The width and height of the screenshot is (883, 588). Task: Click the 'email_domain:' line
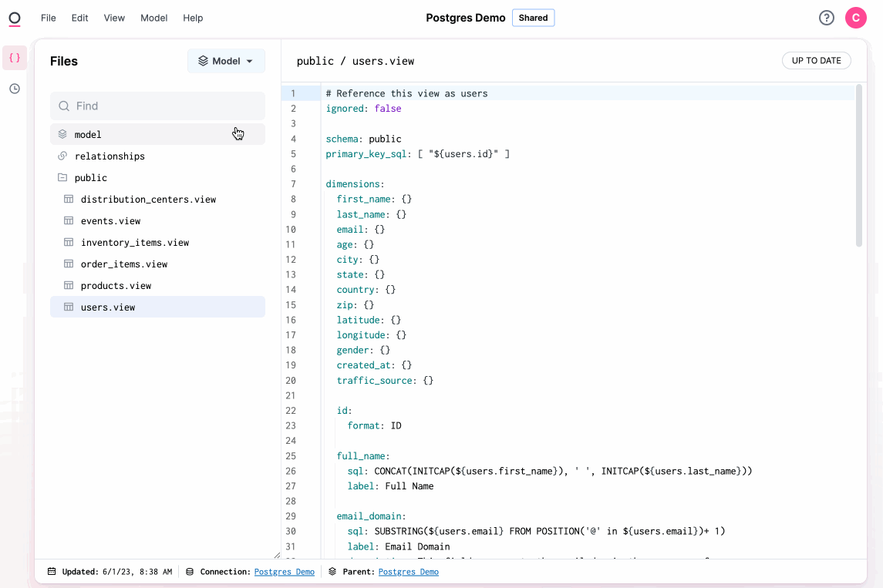(x=371, y=516)
